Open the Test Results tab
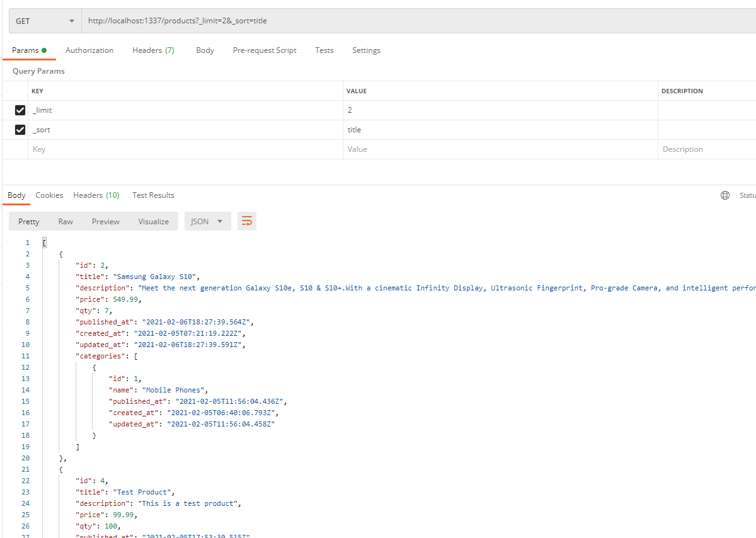 [153, 195]
